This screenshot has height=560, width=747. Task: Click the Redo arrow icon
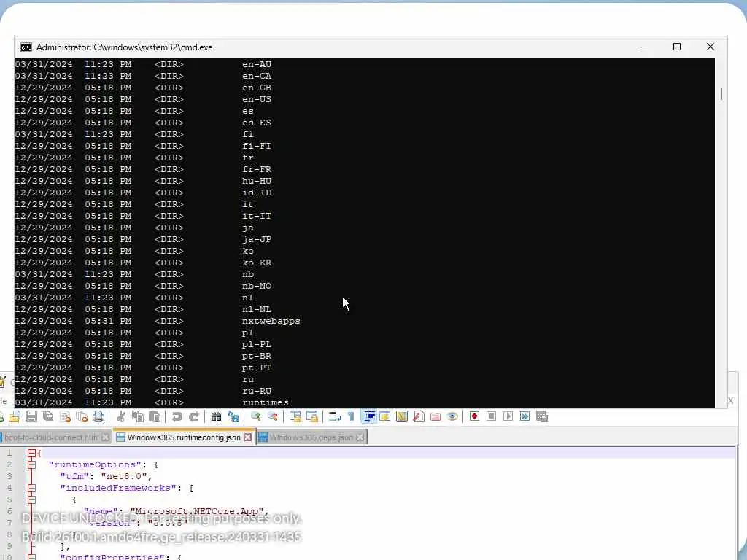[x=194, y=417]
